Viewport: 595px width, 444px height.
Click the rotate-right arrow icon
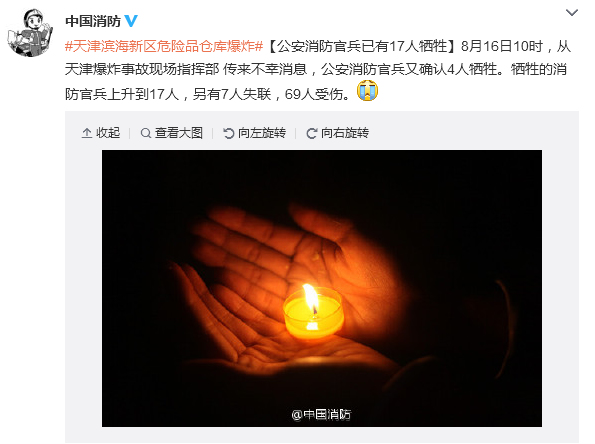[x=312, y=133]
